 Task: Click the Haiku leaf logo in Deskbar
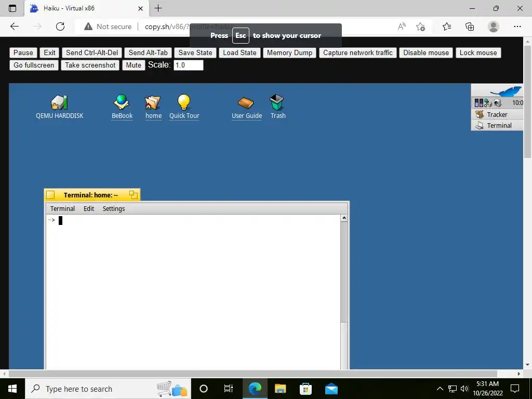click(x=506, y=91)
